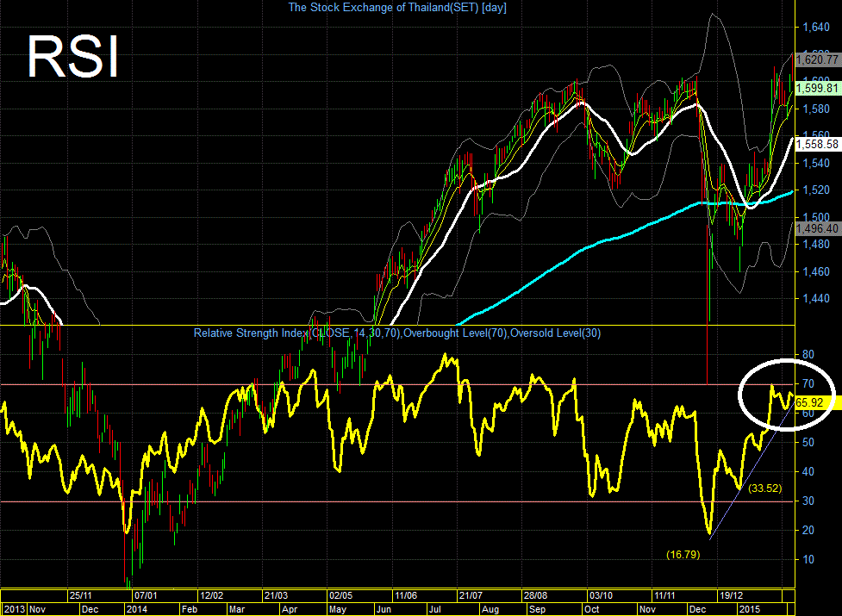Click the 1,440 price axis label
Image resolution: width=842 pixels, height=616 pixels.
815,298
